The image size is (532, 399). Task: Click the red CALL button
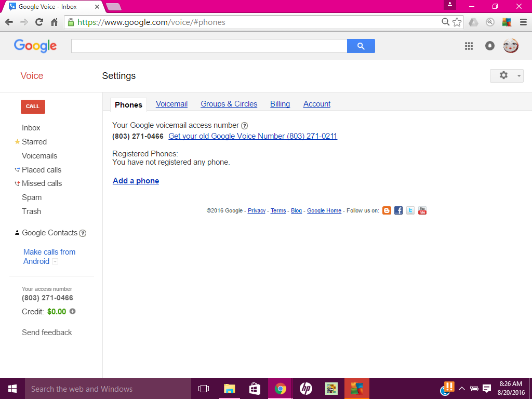33,107
